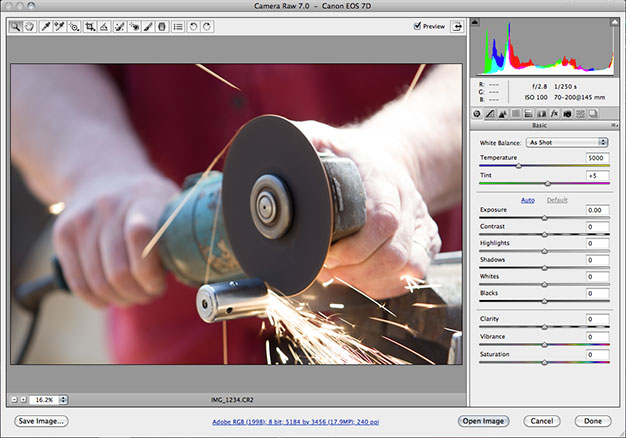This screenshot has height=438, width=626.
Task: Toggle highlight clipping warning on histogram
Action: [615, 22]
